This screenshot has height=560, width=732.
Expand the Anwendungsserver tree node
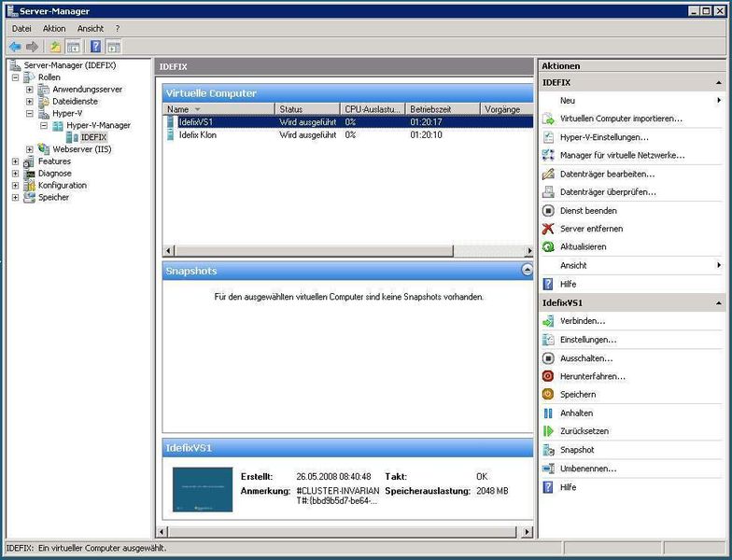click(x=30, y=90)
